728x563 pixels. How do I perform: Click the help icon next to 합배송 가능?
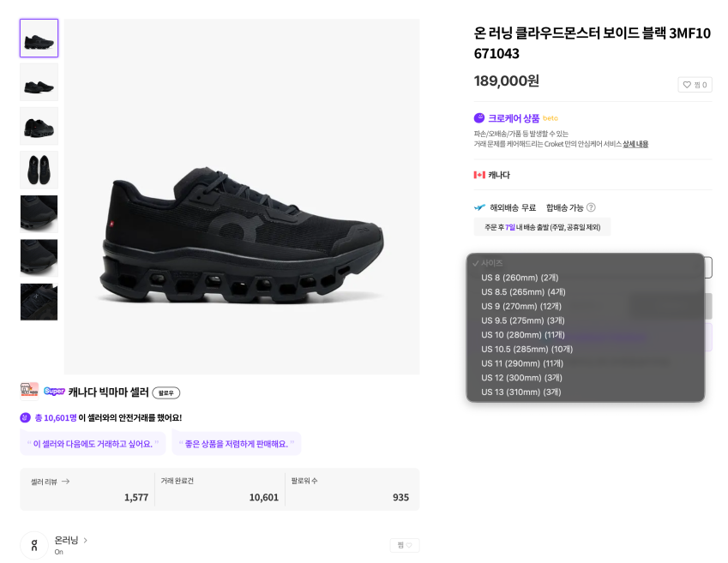(x=591, y=207)
